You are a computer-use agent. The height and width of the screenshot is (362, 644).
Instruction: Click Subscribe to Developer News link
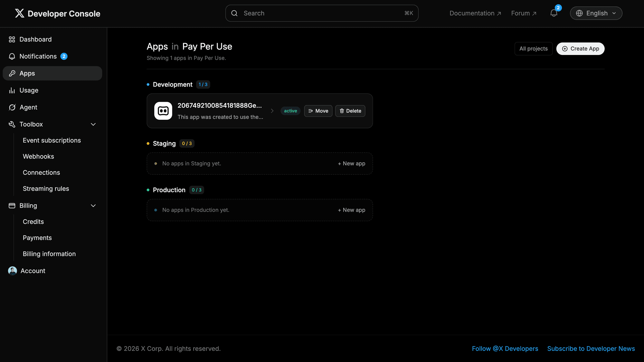coord(591,348)
